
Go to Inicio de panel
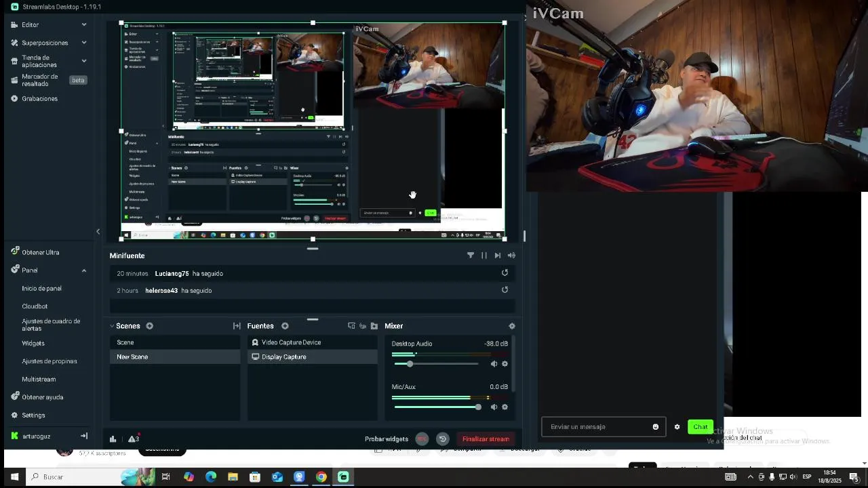(41, 289)
